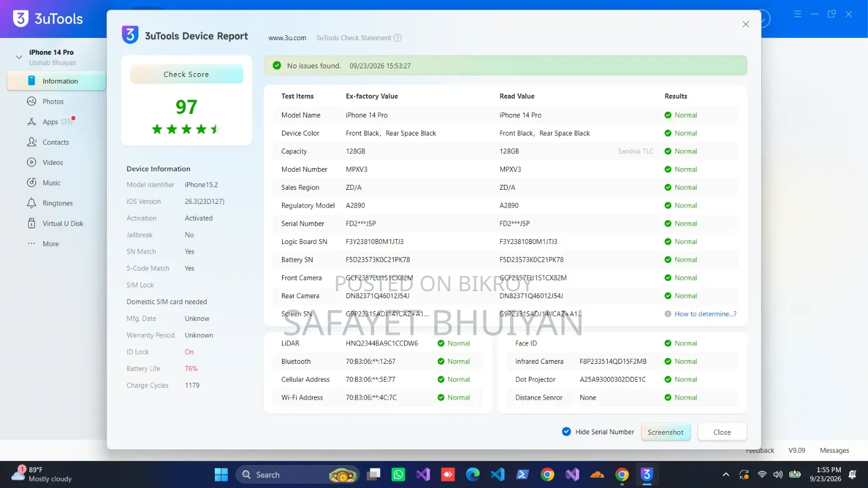Open Videos in the sidebar
This screenshot has height=488, width=868.
[x=53, y=163]
